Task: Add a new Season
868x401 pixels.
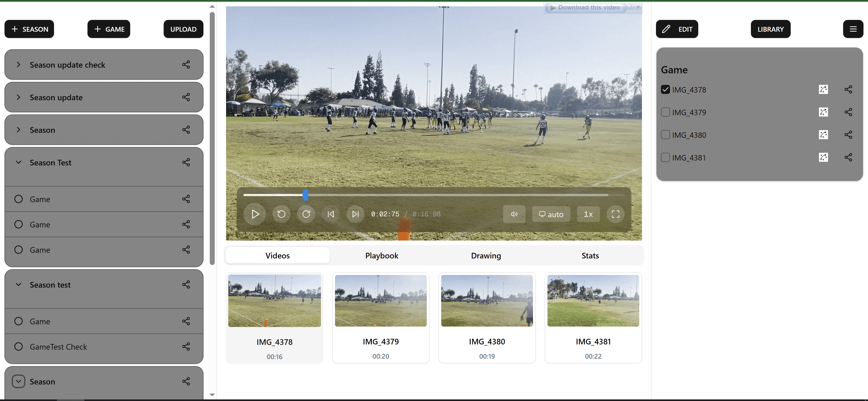Action: click(x=29, y=29)
